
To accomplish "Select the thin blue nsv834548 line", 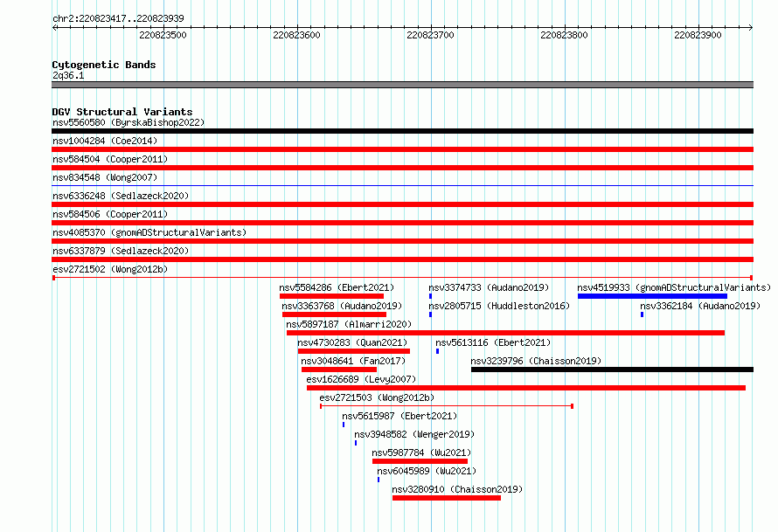I will 402,185.
